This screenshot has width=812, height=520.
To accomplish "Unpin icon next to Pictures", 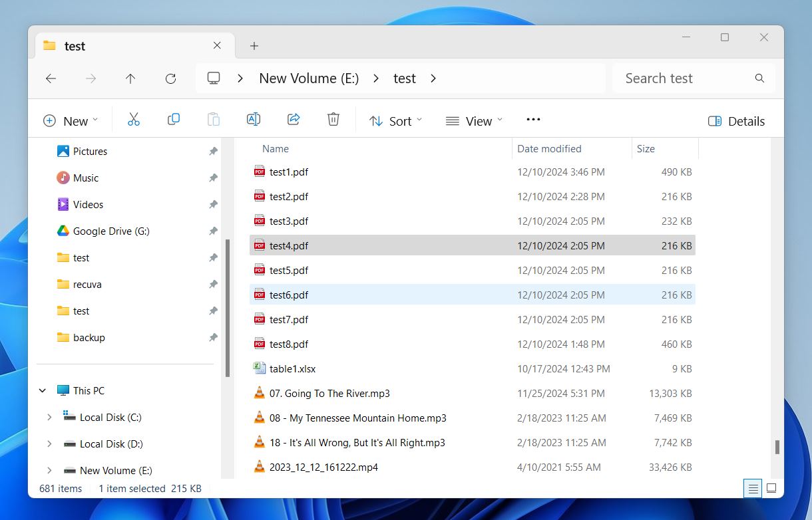I will click(x=213, y=151).
